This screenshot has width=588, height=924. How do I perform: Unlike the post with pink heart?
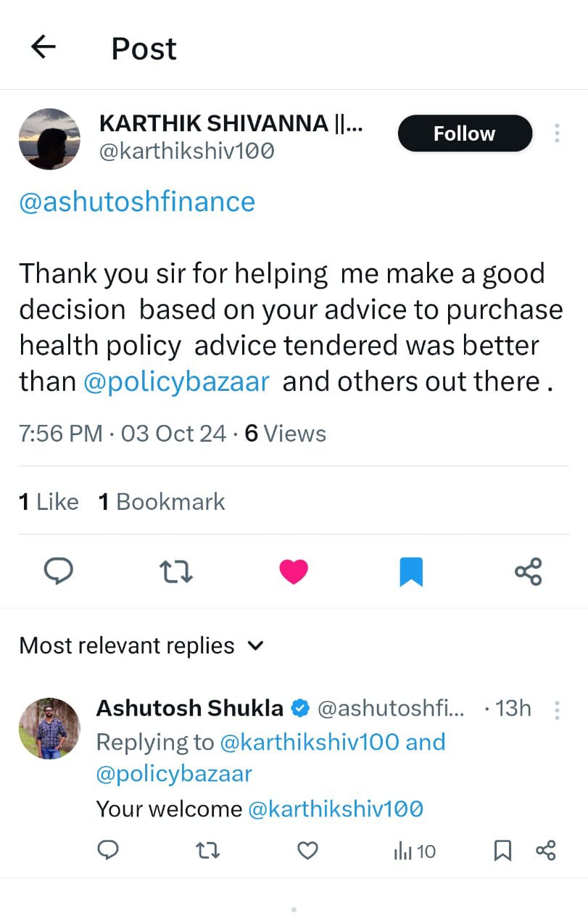(294, 572)
